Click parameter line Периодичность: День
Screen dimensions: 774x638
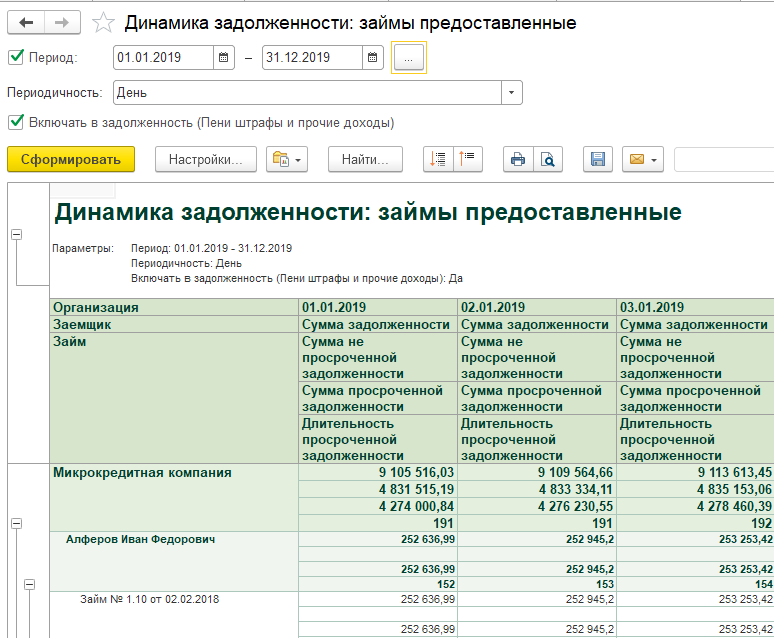186,263
